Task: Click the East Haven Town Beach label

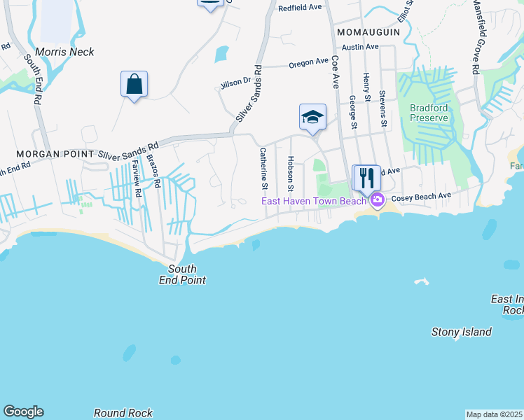Action: click(313, 201)
